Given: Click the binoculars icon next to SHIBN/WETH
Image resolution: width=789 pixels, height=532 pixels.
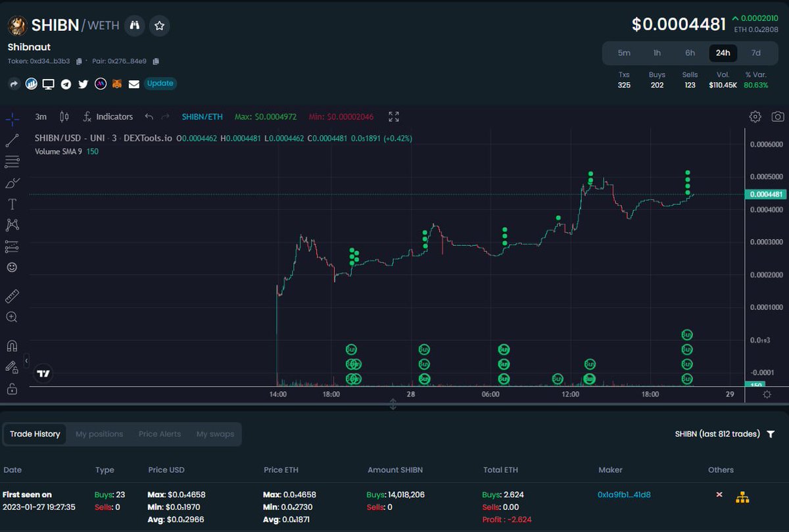Looking at the screenshot, I should pos(135,26).
